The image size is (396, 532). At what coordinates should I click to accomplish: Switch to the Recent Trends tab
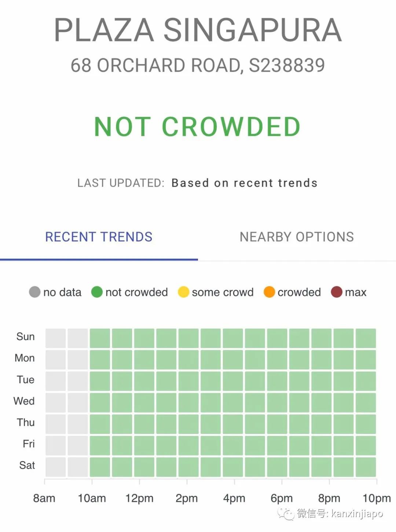tap(99, 237)
